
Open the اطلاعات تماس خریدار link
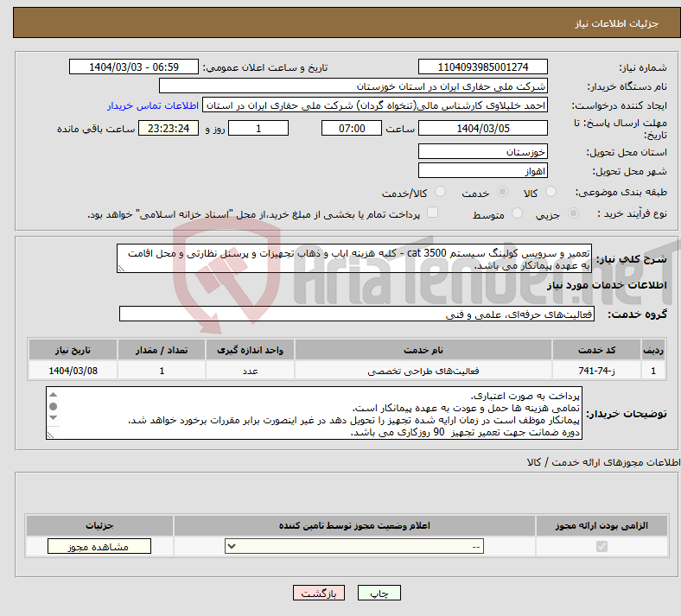tap(153, 105)
